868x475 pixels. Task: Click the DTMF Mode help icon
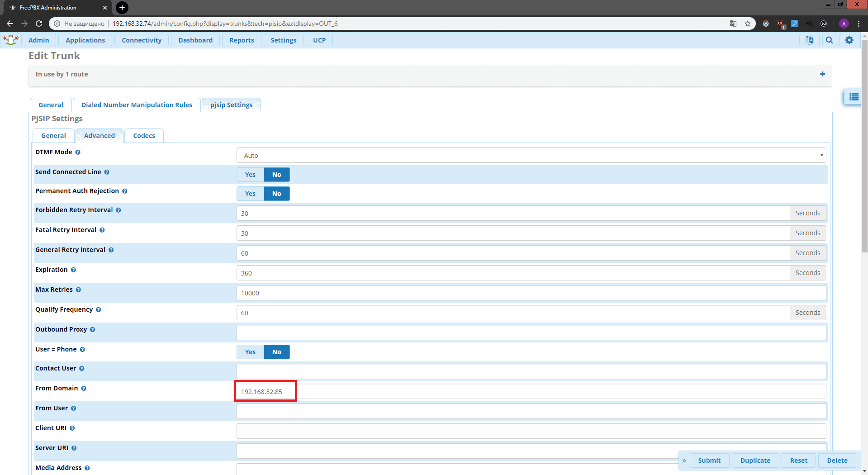pos(78,152)
